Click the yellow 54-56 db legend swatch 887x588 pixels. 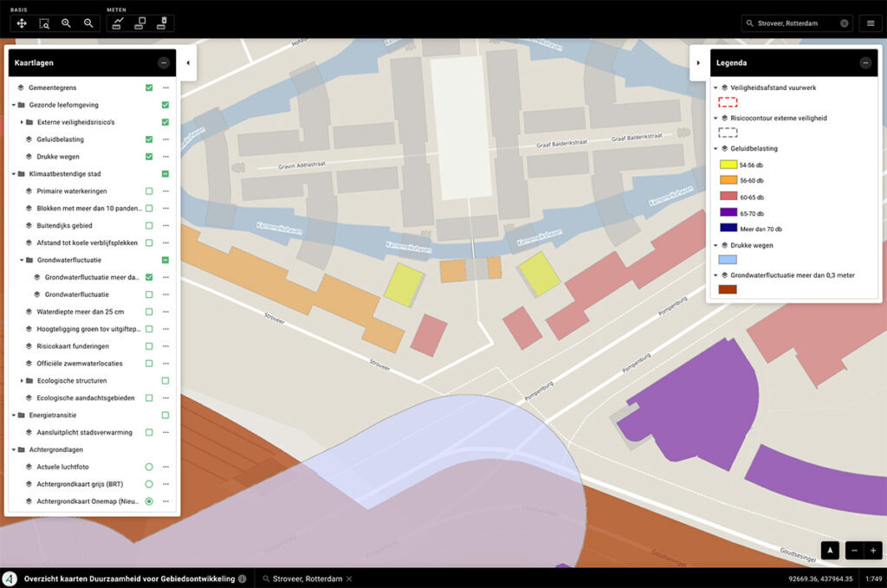pos(728,164)
